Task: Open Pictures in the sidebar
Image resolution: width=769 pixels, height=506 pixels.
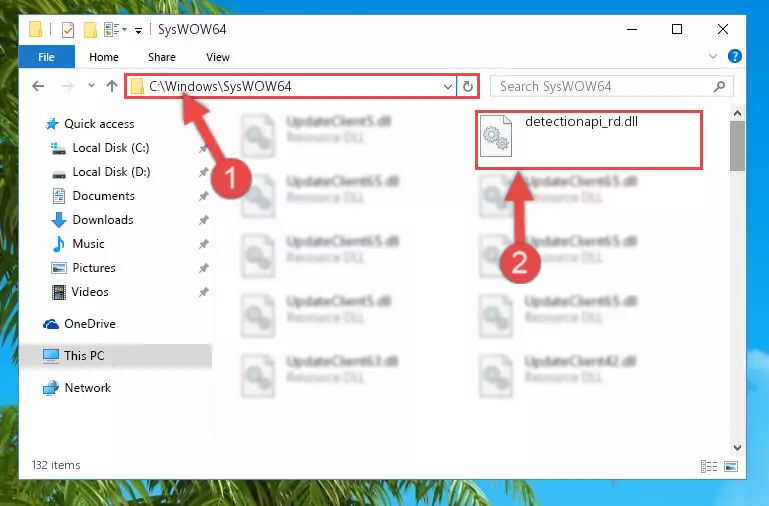Action: click(x=94, y=268)
